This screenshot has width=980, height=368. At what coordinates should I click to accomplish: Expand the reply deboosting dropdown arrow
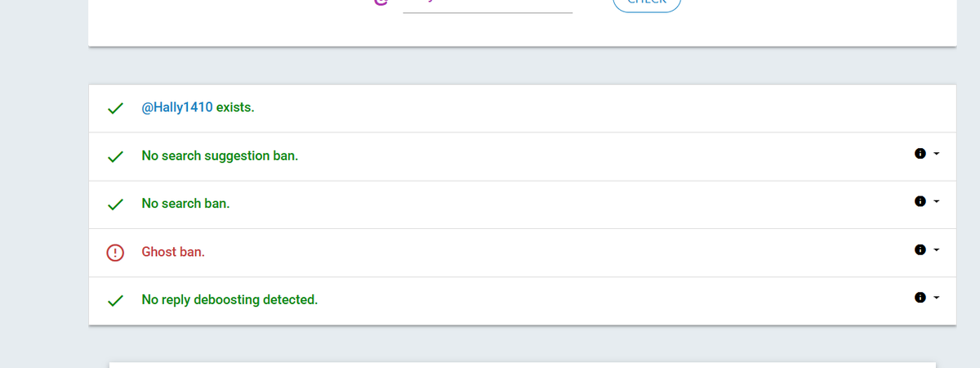pyautogui.click(x=936, y=298)
